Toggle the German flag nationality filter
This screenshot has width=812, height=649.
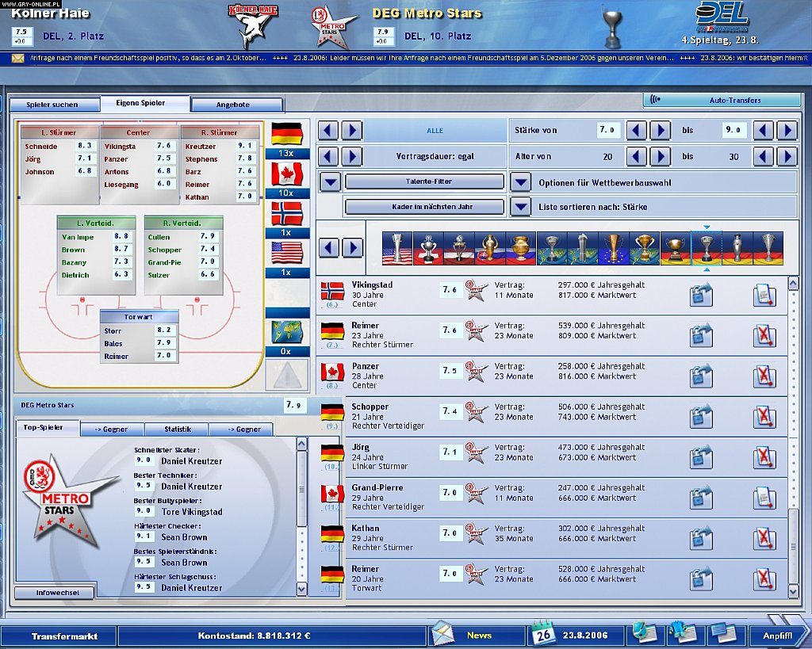[285, 134]
